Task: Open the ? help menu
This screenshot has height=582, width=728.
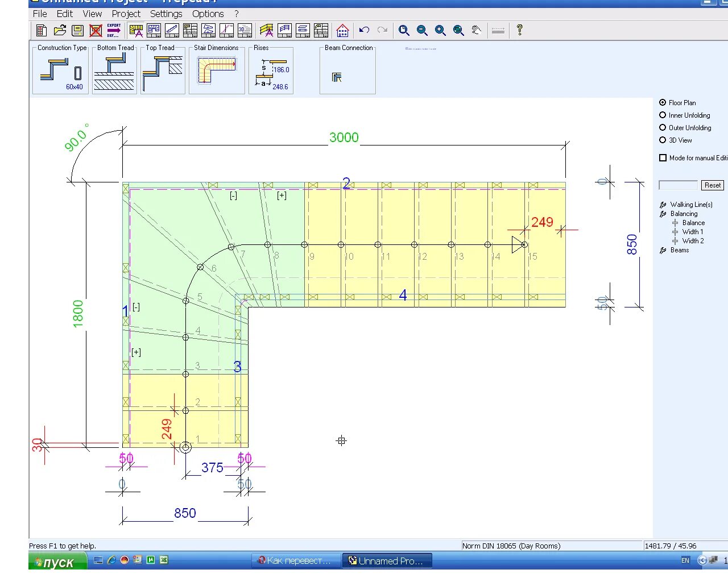Action: (x=237, y=14)
